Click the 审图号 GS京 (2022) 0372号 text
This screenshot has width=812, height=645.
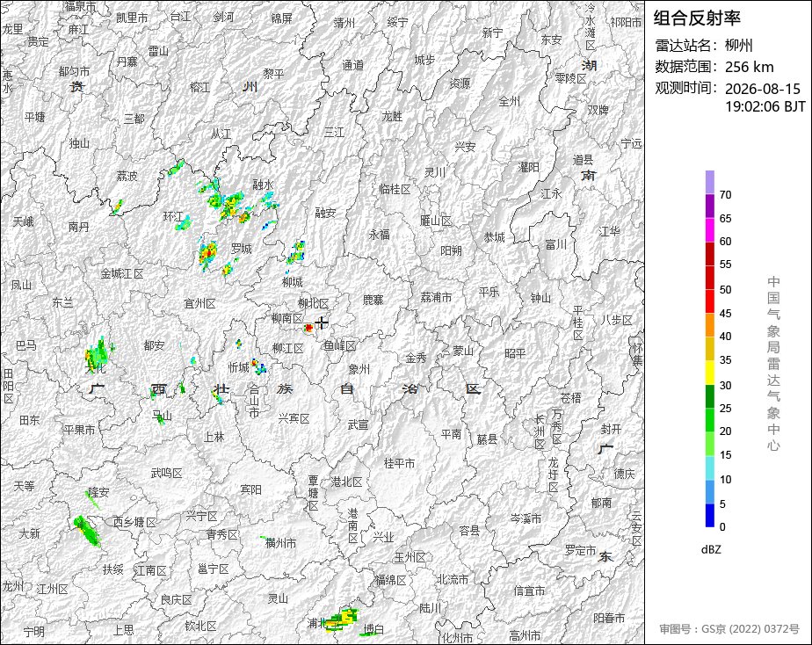click(x=729, y=629)
